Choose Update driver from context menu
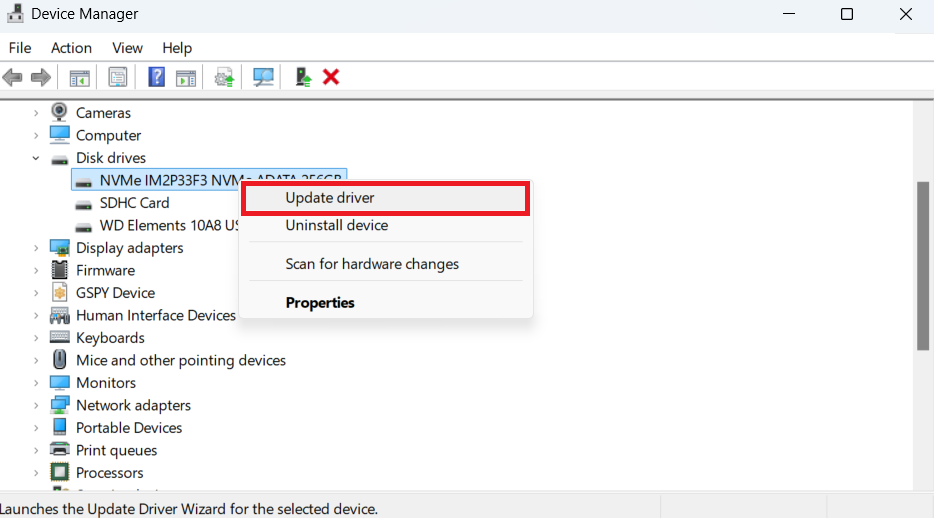The image size is (934, 518). tap(385, 198)
